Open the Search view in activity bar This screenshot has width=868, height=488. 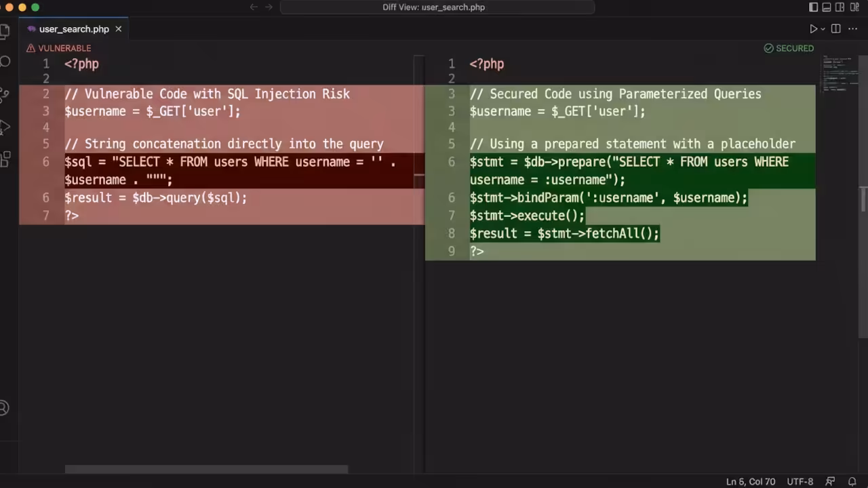(4, 62)
